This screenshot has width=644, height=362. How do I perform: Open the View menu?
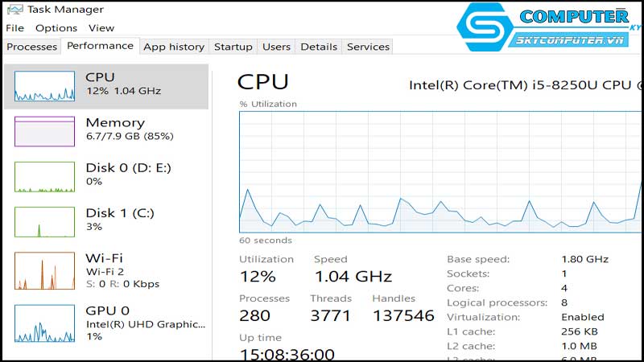101,28
